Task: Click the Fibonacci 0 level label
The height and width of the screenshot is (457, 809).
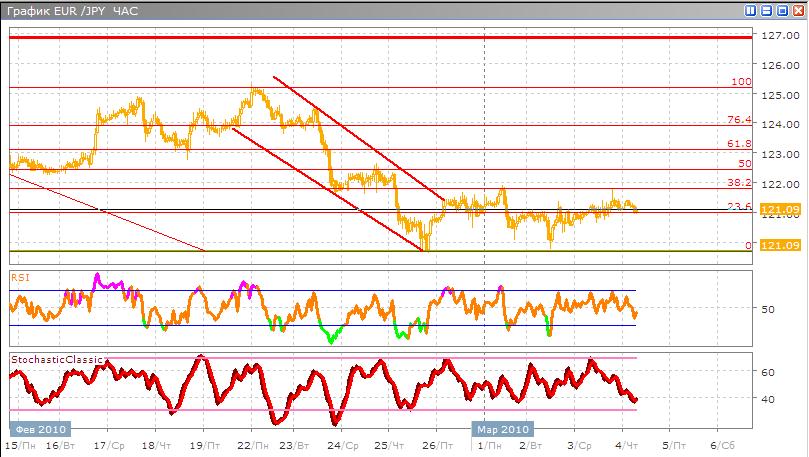Action: pyautogui.click(x=748, y=245)
